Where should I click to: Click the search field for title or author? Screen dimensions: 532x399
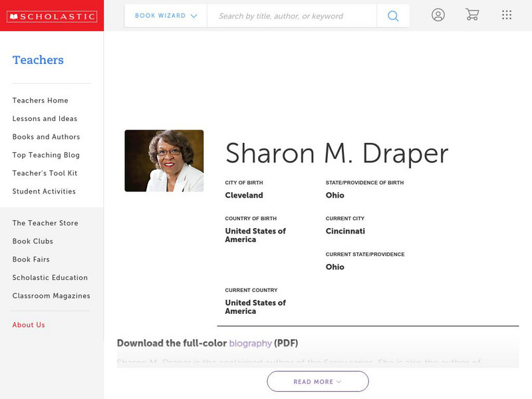(292, 16)
